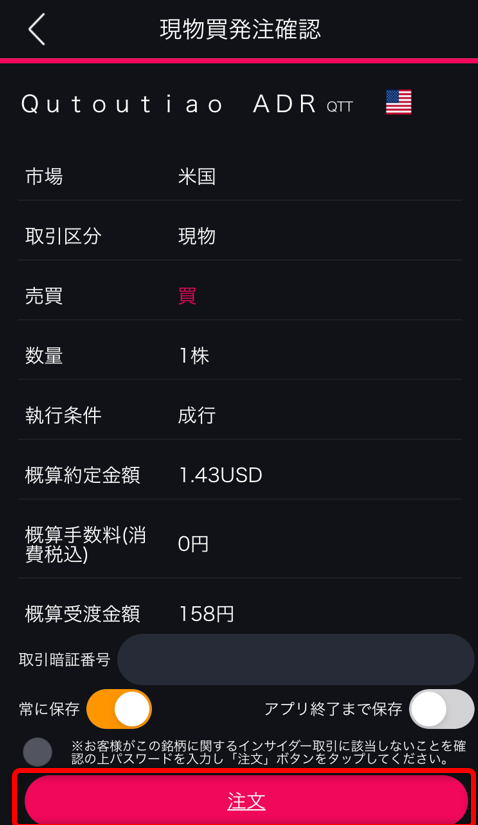Select the Qutoutiao ADR stock name

(x=169, y=104)
